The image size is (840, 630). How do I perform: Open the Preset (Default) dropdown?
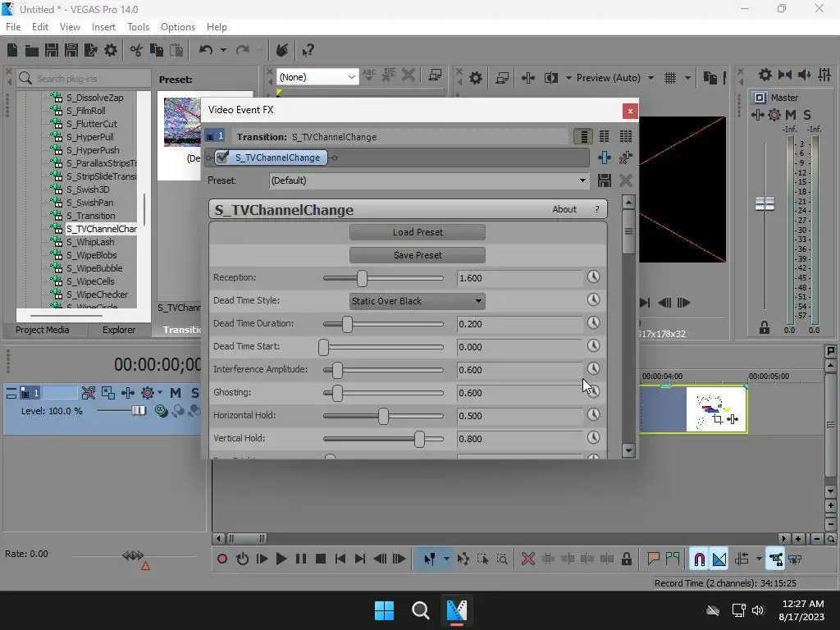[x=428, y=180]
